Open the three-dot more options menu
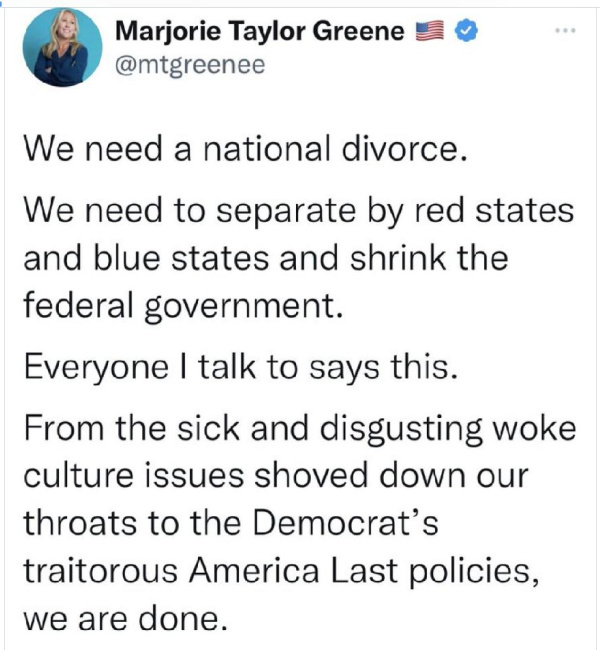The width and height of the screenshot is (600, 650). (x=567, y=32)
